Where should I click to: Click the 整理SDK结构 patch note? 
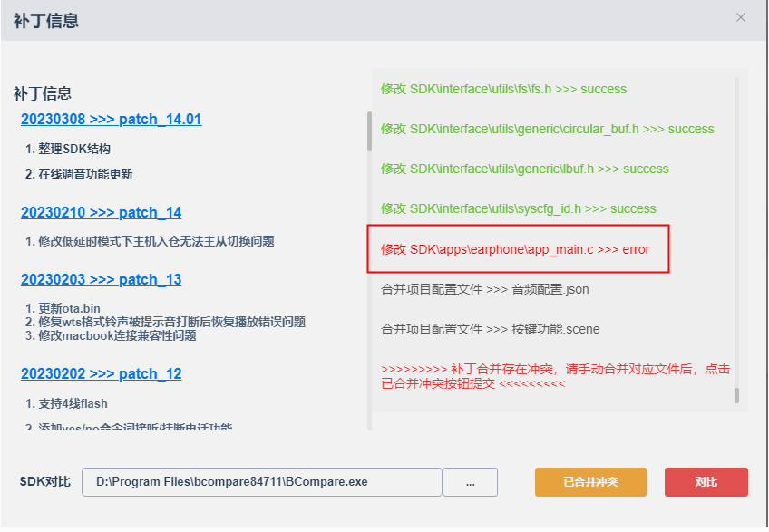[68, 149]
